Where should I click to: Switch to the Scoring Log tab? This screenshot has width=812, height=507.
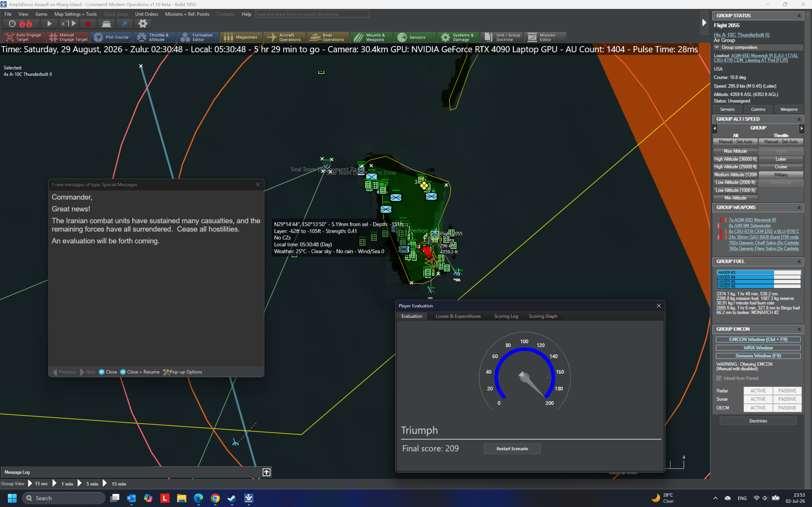(x=506, y=316)
